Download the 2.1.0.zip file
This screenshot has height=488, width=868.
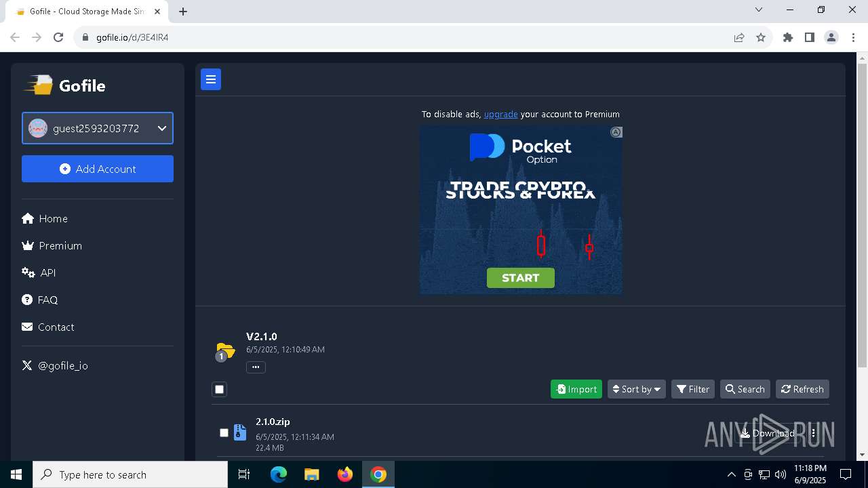[x=767, y=433]
